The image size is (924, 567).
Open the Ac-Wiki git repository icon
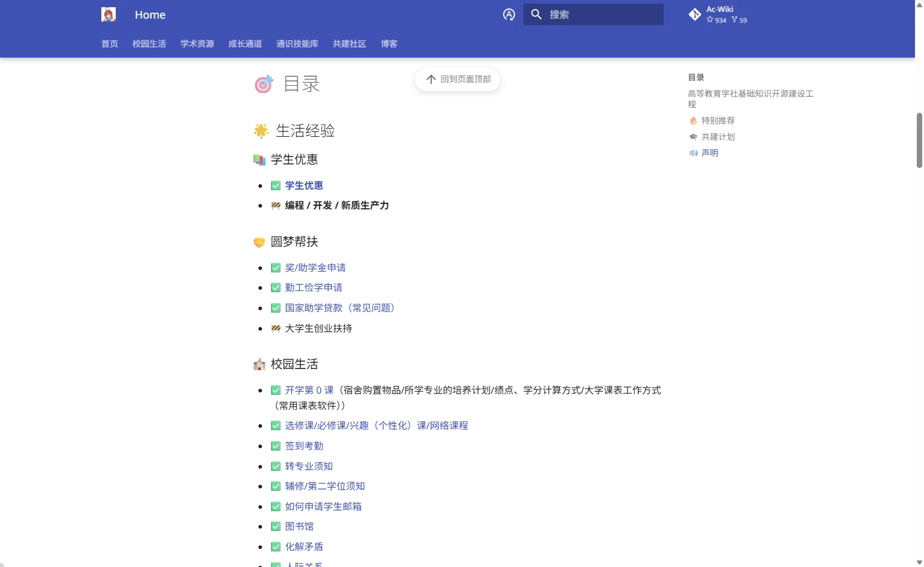(695, 14)
